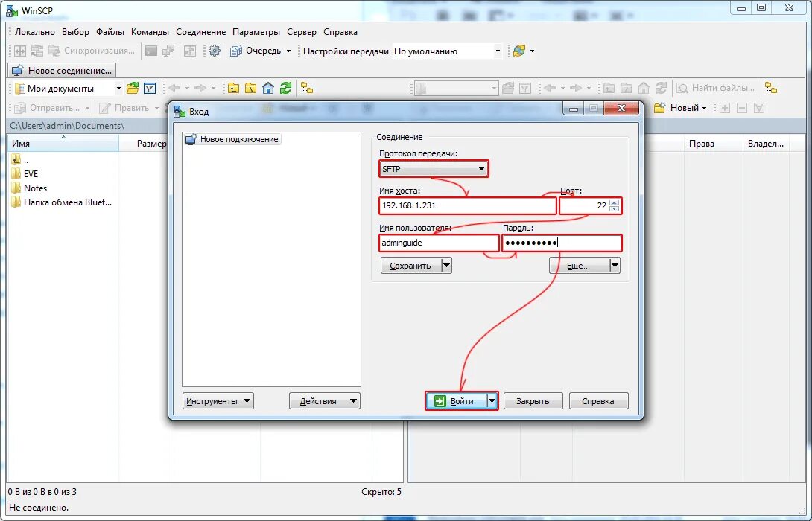Click the Закрыть button in login dialog
This screenshot has width=812, height=521.
533,401
